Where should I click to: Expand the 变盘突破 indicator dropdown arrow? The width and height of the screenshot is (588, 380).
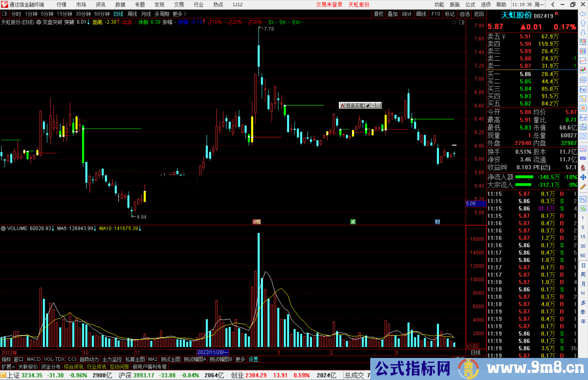pos(39,22)
